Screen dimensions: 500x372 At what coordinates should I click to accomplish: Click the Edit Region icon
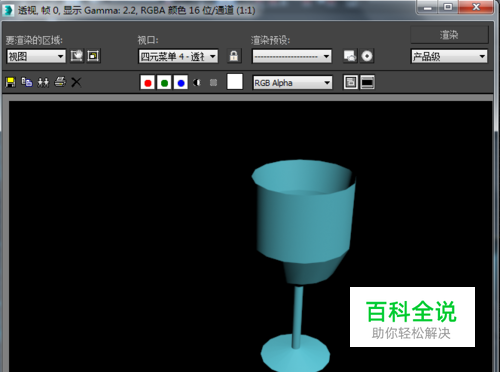tap(77, 56)
